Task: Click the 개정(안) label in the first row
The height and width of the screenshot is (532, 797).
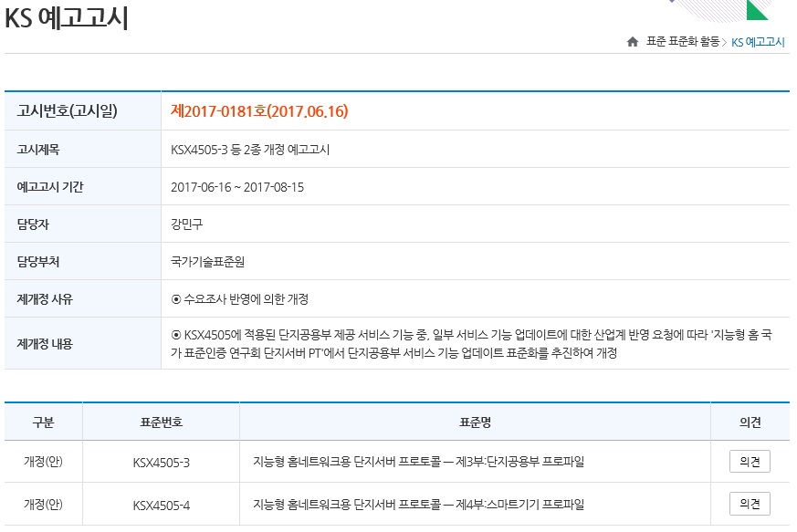Action: point(45,461)
